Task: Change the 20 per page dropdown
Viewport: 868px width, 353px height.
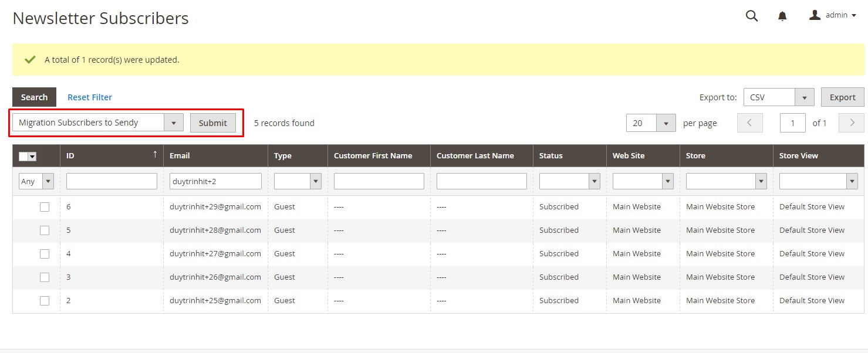Action: (666, 123)
